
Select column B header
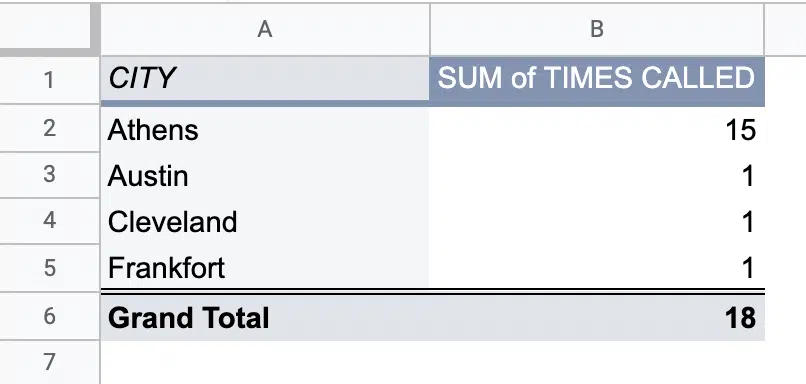(597, 29)
